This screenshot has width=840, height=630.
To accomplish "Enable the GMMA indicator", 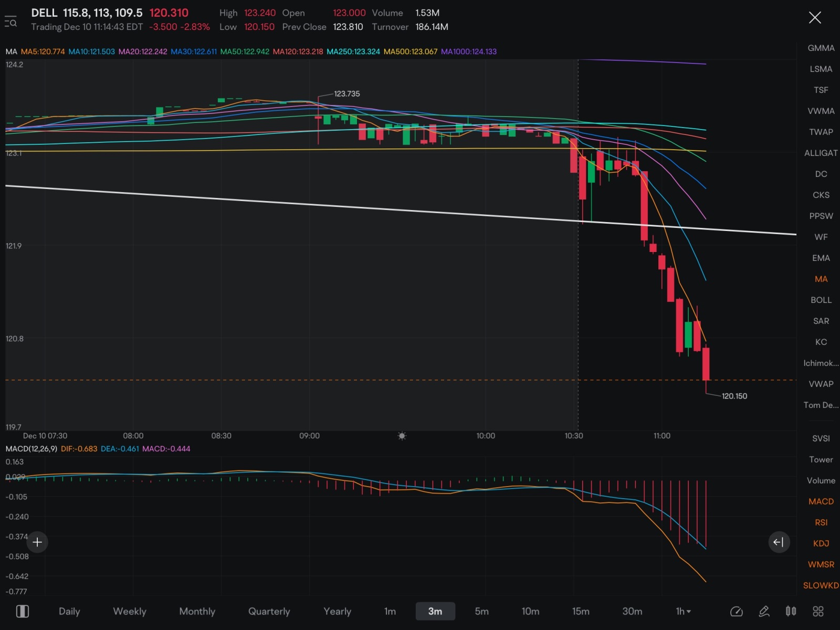I will (821, 48).
